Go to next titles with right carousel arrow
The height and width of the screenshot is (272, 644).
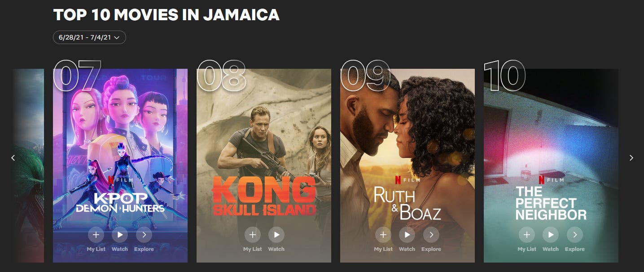coord(631,158)
